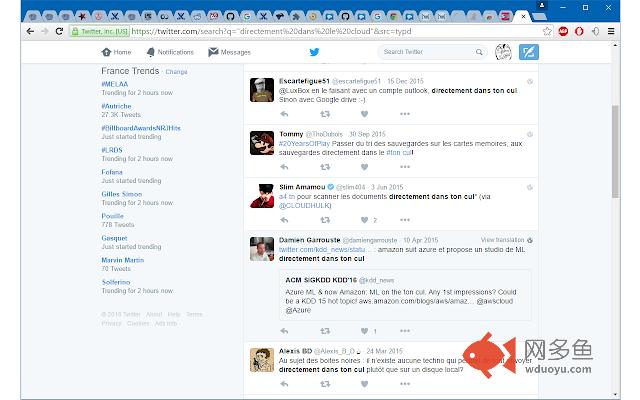Retweet Escartefigue51's tweet
The image size is (640, 400).
point(325,114)
